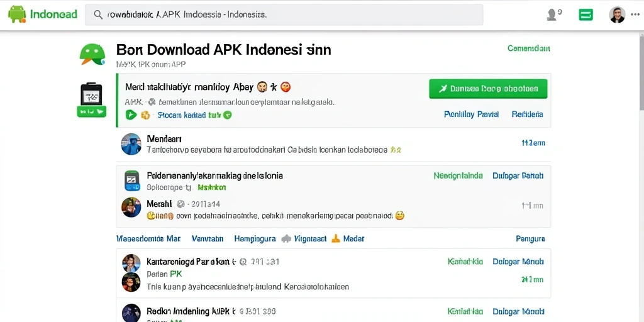The width and height of the screenshot is (644, 322).
Task: Open the 'Cemensdant' link at top right
Action: coord(528,48)
